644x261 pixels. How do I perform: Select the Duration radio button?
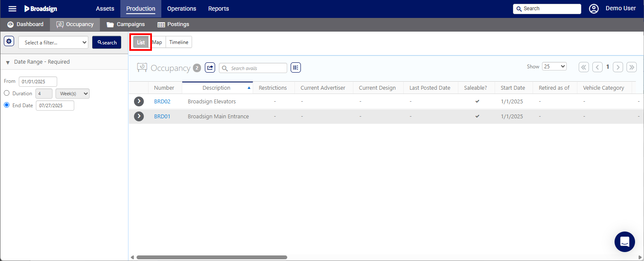click(6, 93)
